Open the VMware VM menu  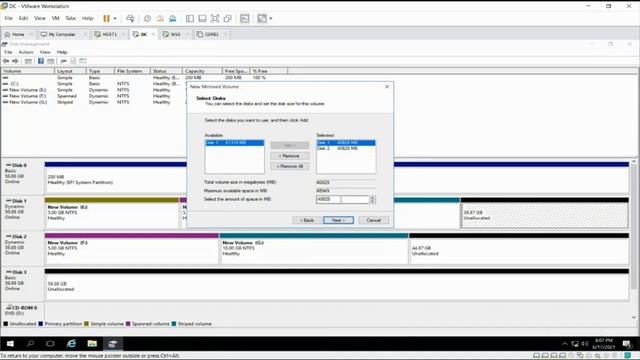point(56,18)
